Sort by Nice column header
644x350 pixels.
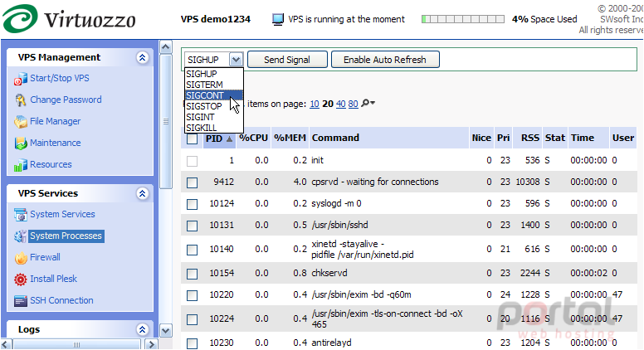click(x=481, y=138)
